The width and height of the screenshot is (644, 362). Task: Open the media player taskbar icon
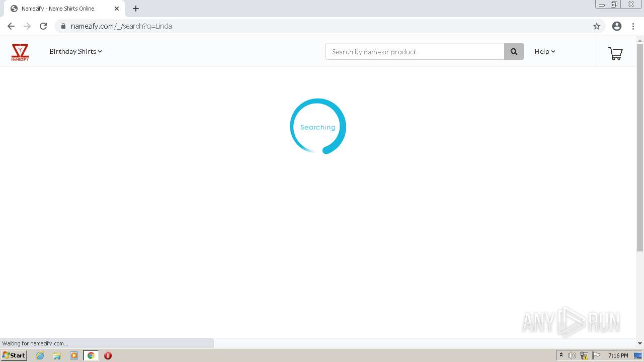coord(74,355)
